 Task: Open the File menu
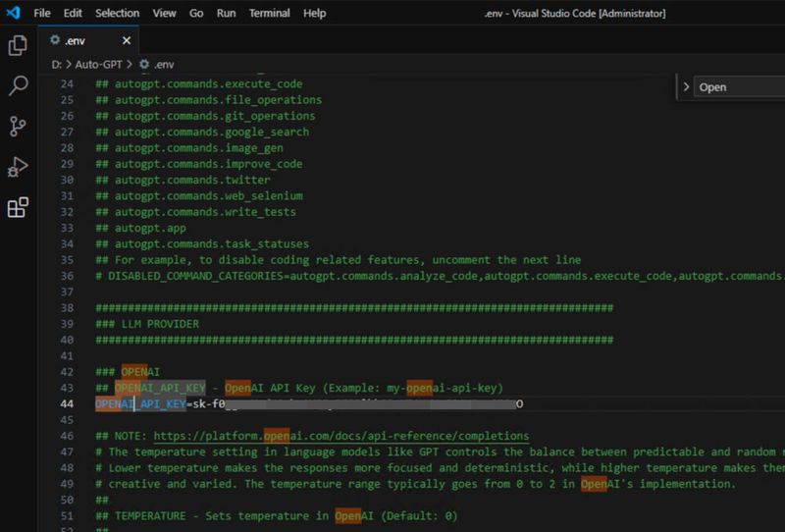(x=42, y=13)
